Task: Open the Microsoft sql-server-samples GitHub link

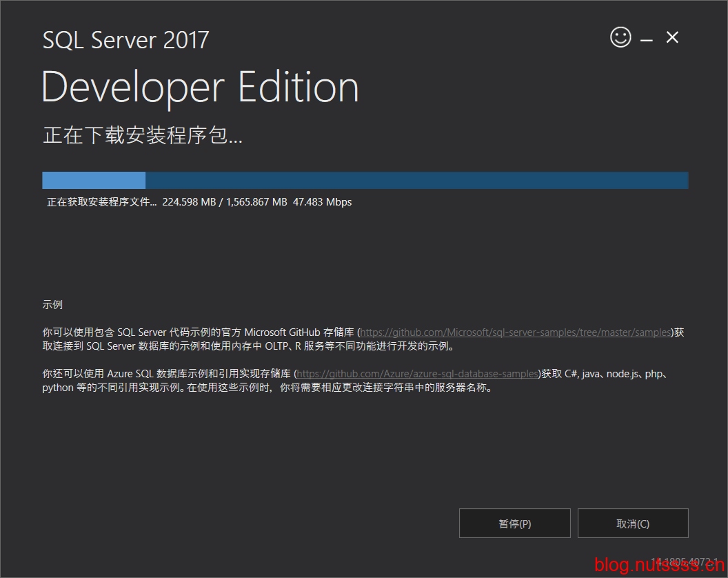Action: coord(516,332)
